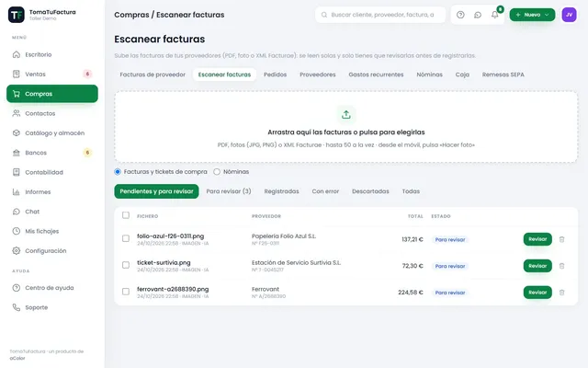Open Soporte from the sidebar

[52, 307]
